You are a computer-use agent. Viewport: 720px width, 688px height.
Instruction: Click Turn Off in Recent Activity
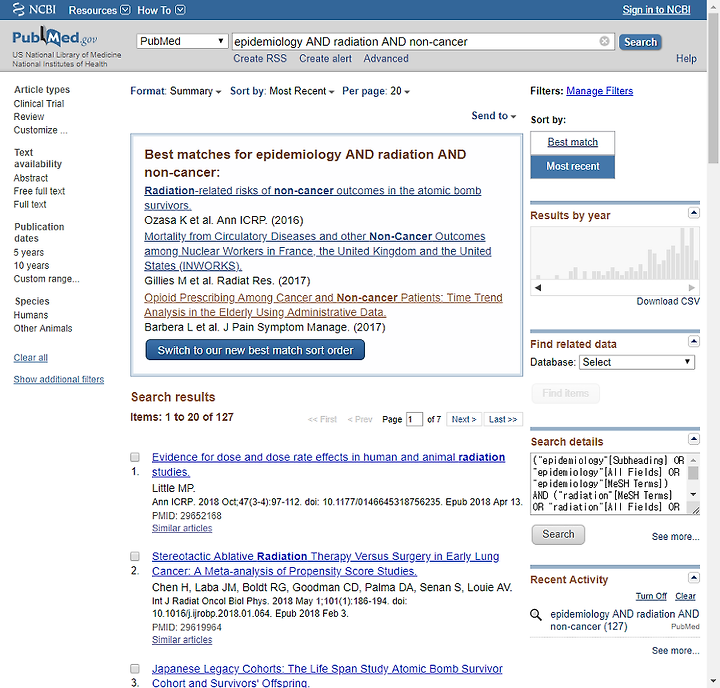[x=651, y=596]
